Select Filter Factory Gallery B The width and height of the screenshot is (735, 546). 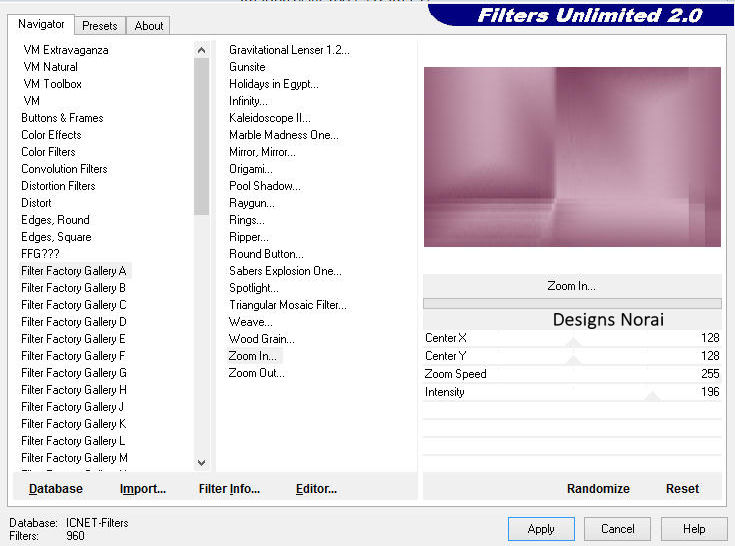[x=73, y=288]
